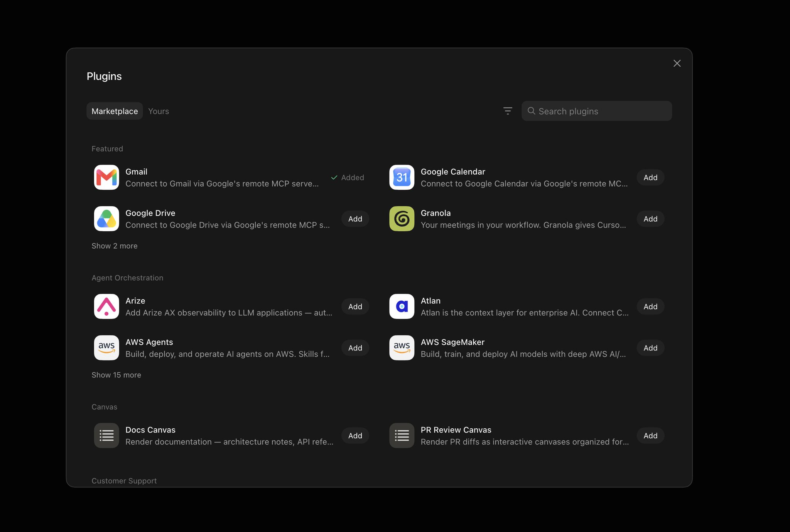Click the Atlan plugin icon
Viewport: 790px width, 532px height.
point(402,306)
